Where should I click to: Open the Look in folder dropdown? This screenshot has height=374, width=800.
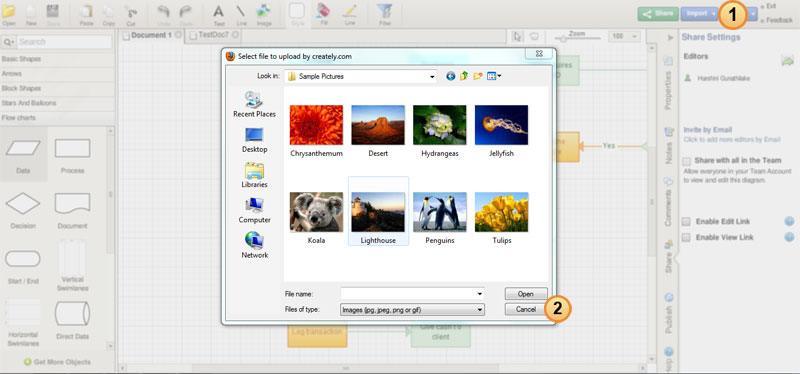(432, 77)
